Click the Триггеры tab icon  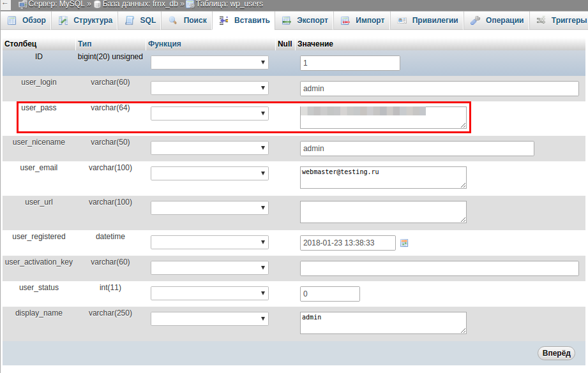[541, 20]
